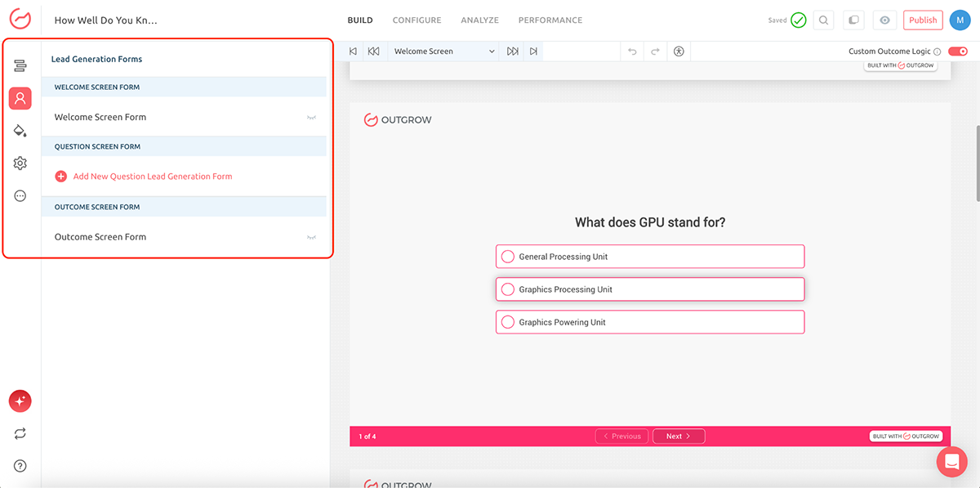Screen dimensions: 980x488
Task: Select the General Processing Unit answer radio
Action: (x=509, y=256)
